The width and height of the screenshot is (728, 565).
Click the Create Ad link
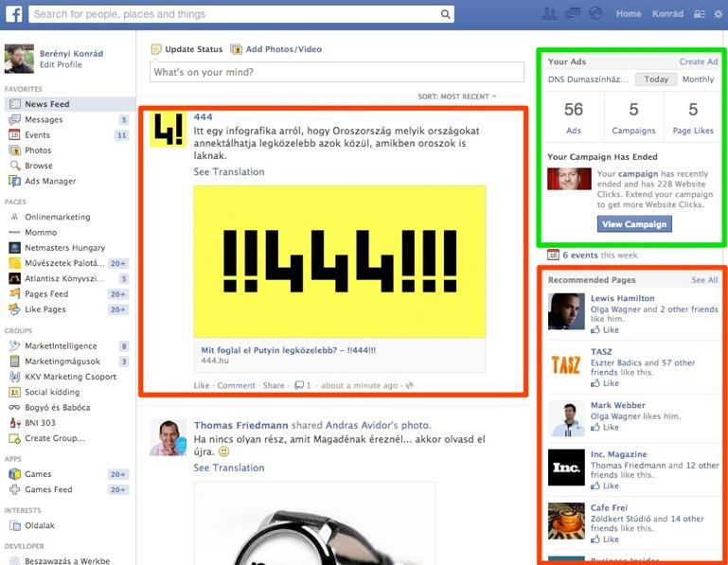coord(699,62)
